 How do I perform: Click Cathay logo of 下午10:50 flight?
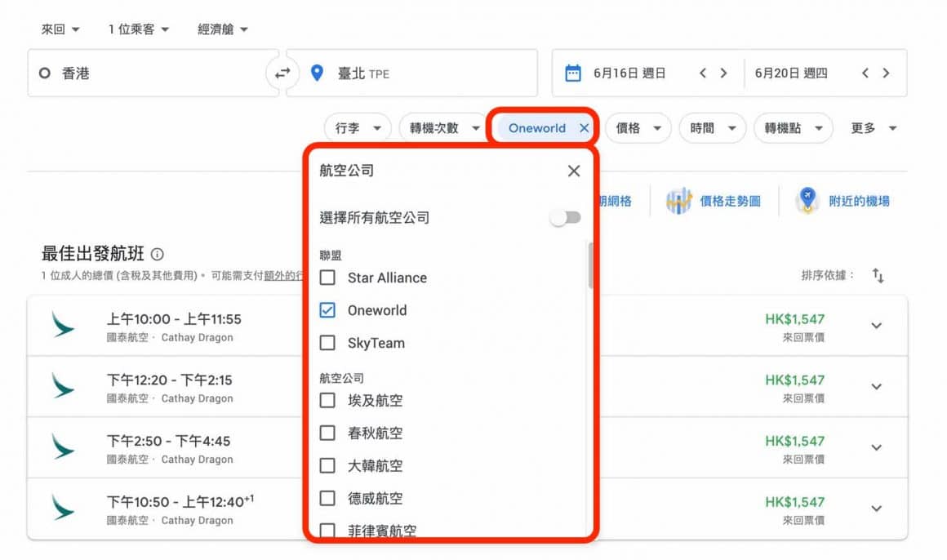(x=62, y=508)
